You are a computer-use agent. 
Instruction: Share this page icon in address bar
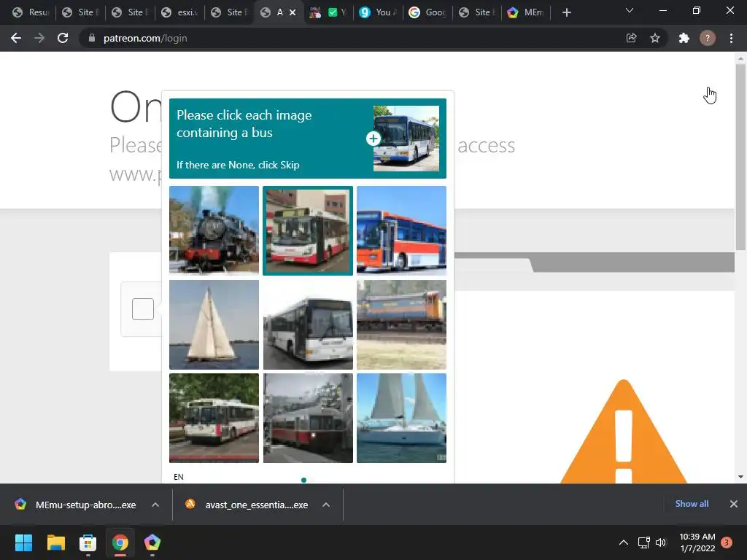click(631, 38)
